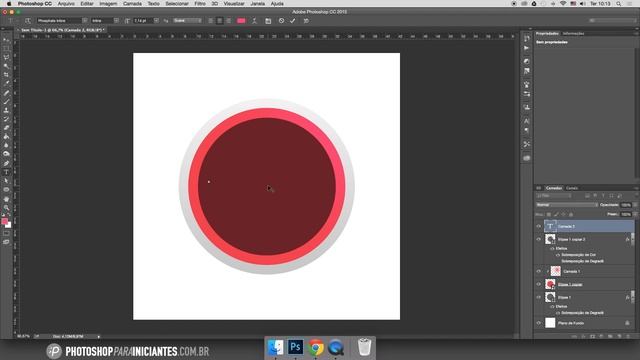Viewport: 640px width, 360px height.
Task: Open the Filtro menu
Action: pos(200,4)
